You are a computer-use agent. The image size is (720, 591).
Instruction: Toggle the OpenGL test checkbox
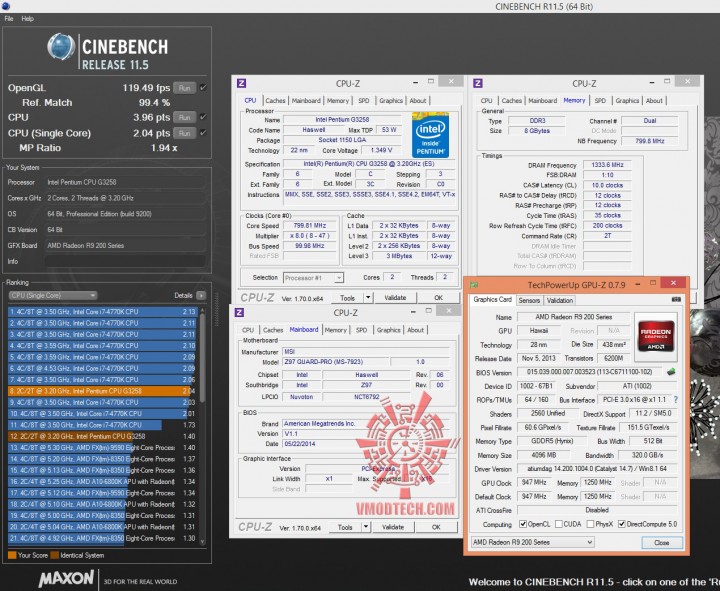[x=203, y=87]
